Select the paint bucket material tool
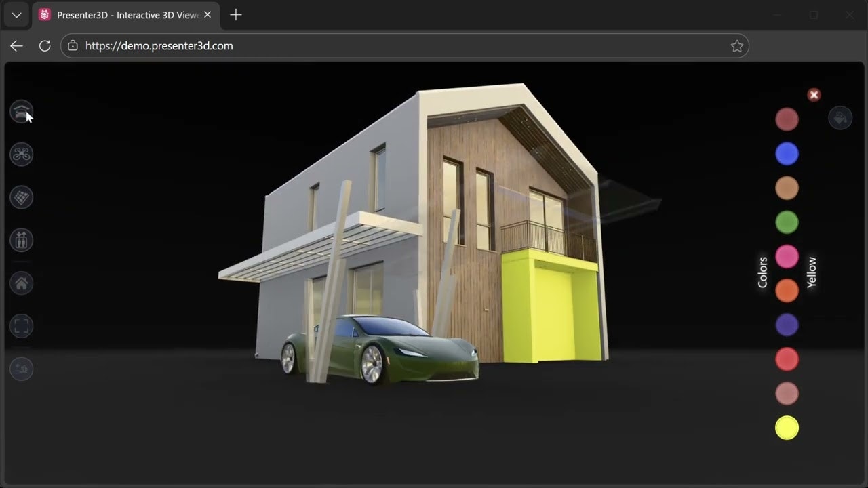 click(840, 117)
